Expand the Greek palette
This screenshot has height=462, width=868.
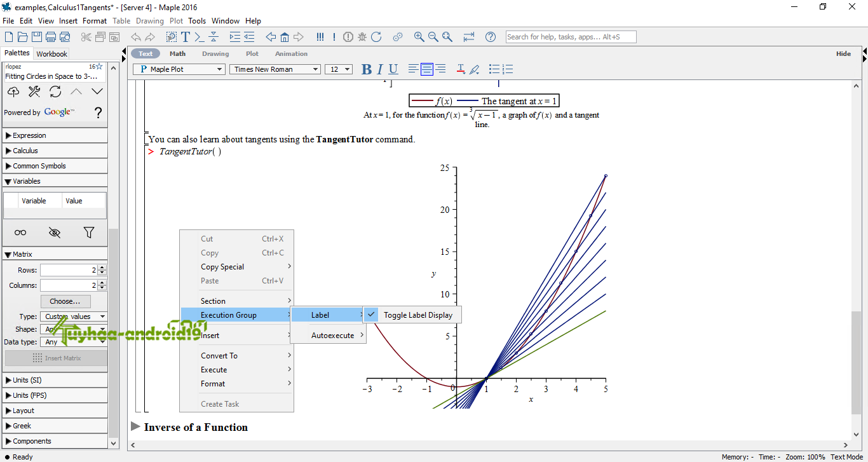55,426
